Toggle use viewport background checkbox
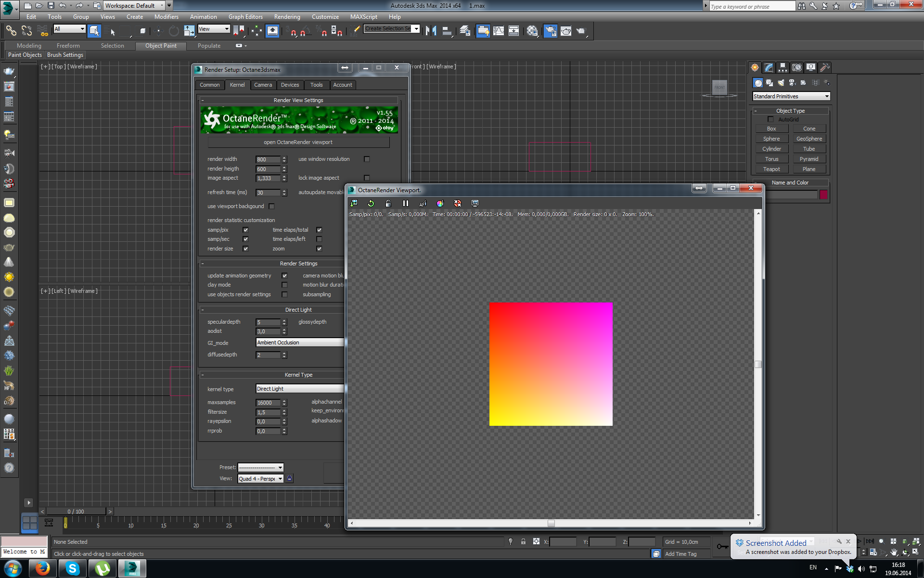The image size is (924, 578). point(272,206)
